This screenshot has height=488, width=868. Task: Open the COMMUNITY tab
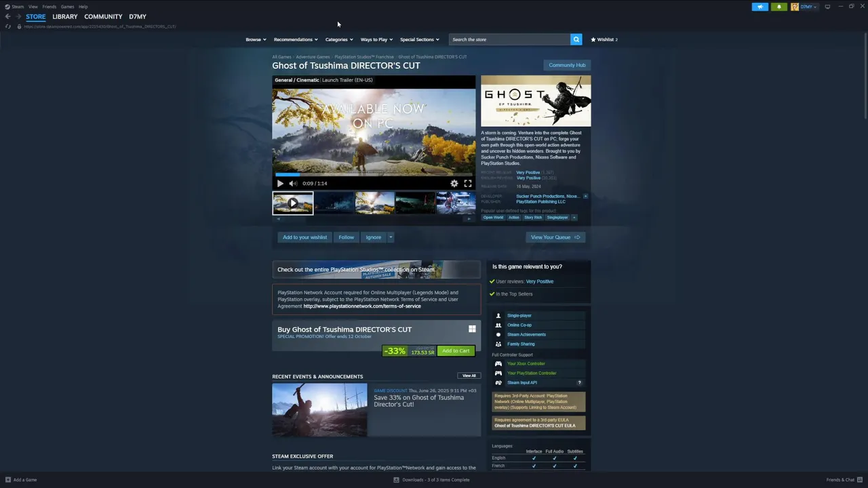pyautogui.click(x=103, y=16)
